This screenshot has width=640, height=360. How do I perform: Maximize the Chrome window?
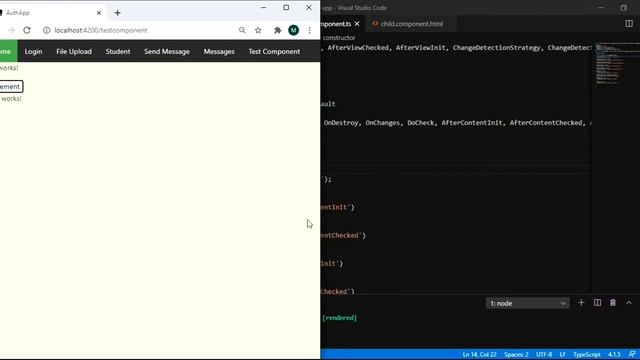[286, 7]
